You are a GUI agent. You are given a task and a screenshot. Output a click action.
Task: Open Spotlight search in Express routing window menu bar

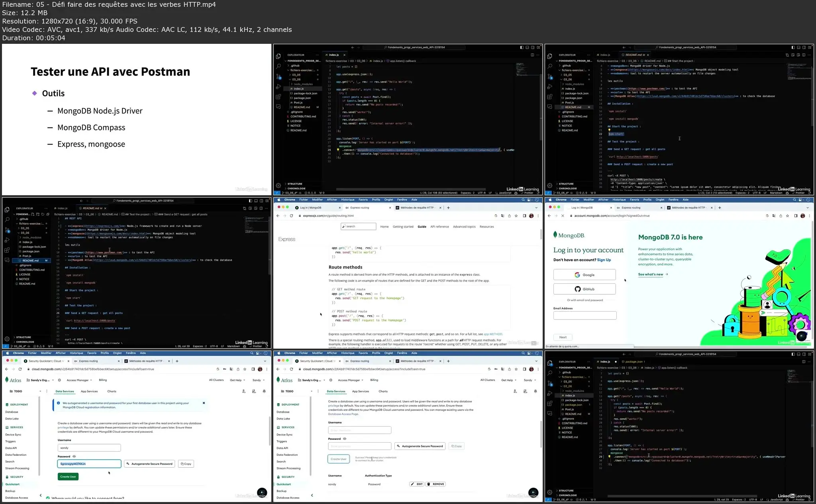(523, 200)
